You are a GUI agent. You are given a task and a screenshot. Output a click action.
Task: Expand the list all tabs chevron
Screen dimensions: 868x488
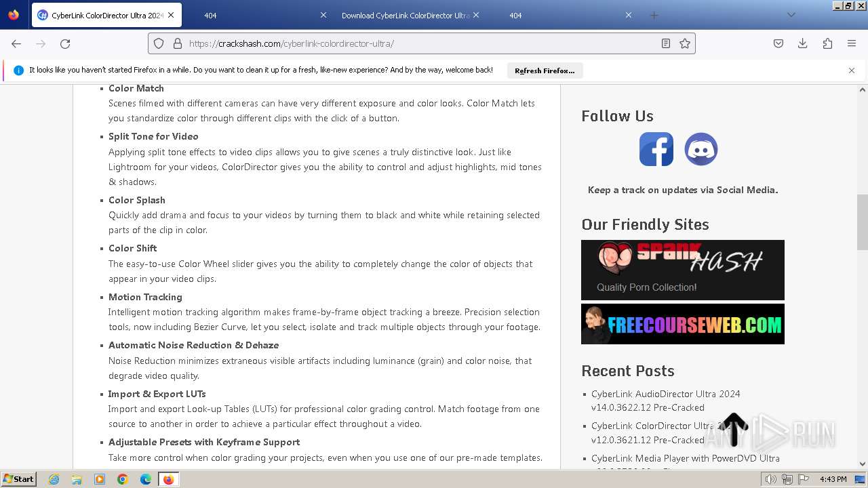[x=791, y=15]
